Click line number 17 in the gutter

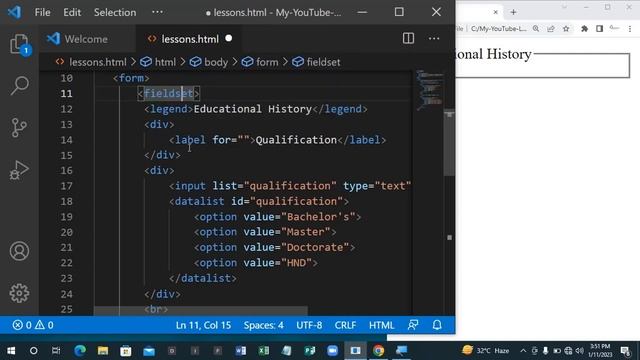67,186
